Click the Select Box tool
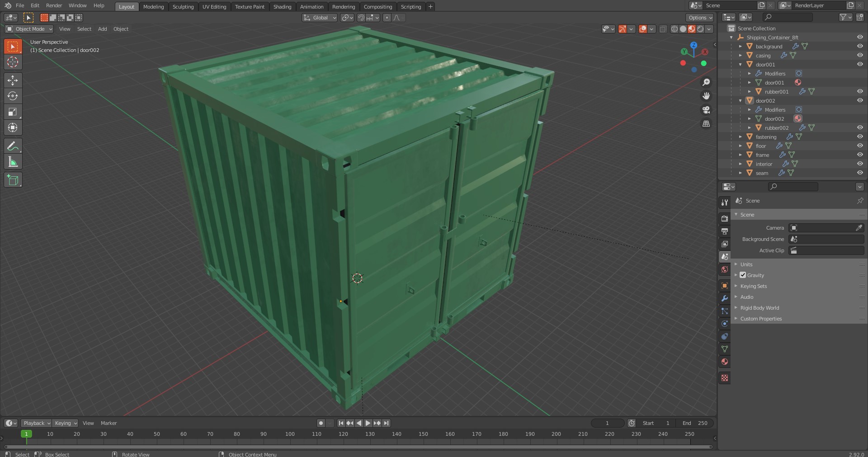 coord(13,46)
